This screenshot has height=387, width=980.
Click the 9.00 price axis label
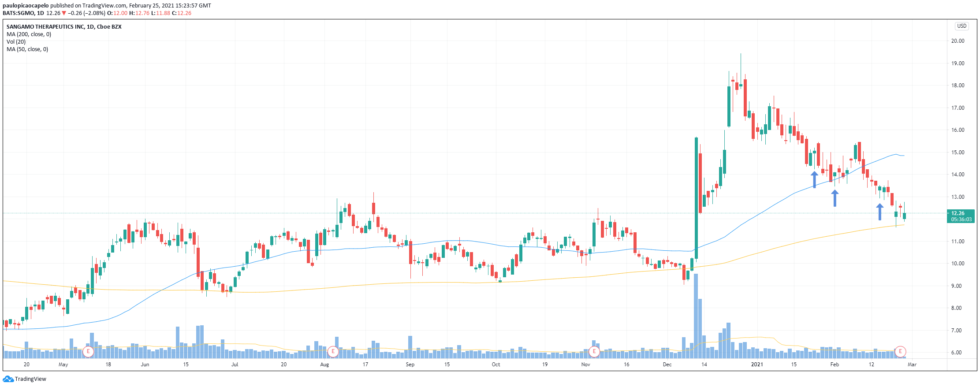(x=958, y=286)
